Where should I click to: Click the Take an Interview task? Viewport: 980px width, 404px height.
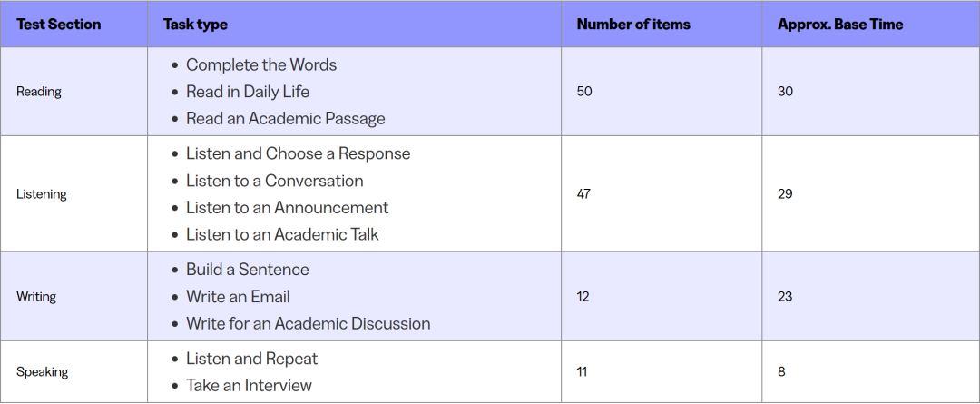click(249, 385)
